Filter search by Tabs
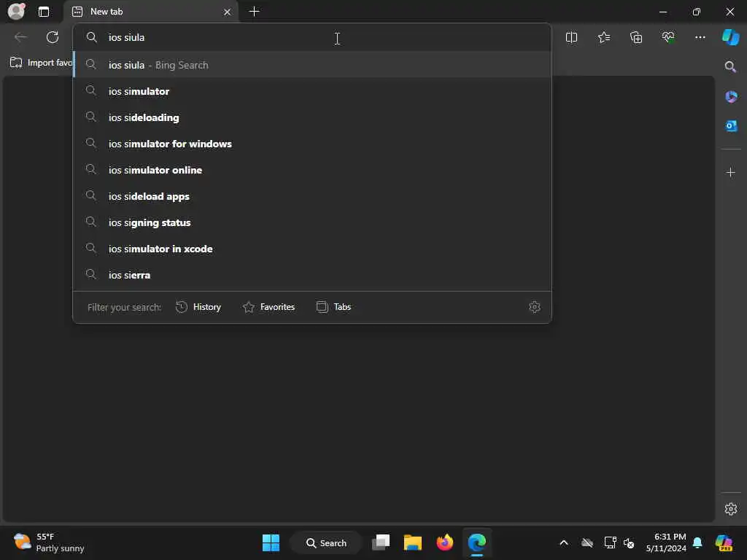Image resolution: width=747 pixels, height=560 pixels. tap(333, 307)
